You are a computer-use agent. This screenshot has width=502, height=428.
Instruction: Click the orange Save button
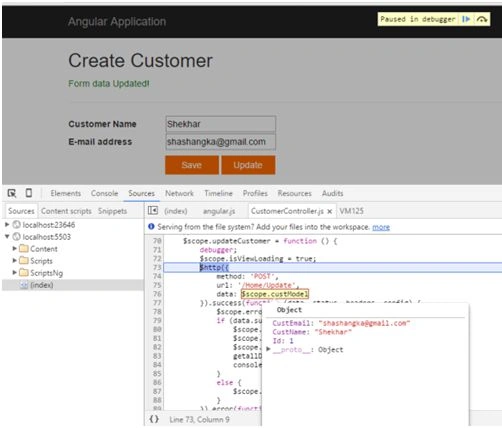[192, 165]
